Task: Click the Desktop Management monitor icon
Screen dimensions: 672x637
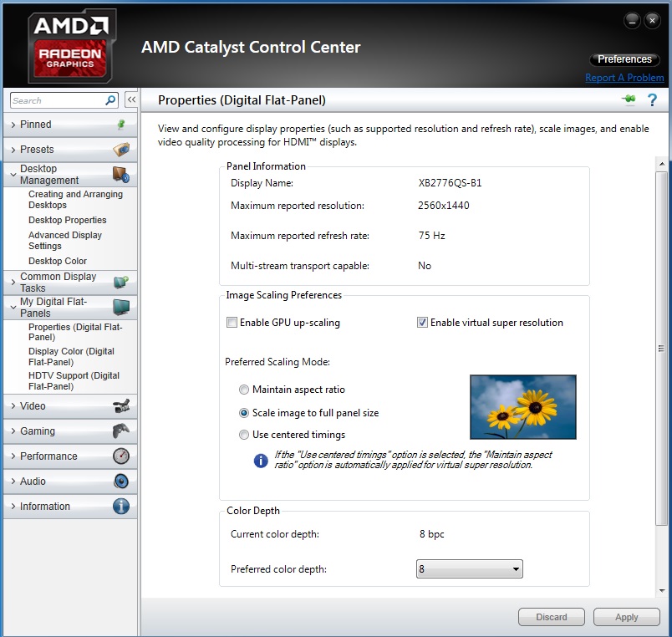Action: (x=121, y=175)
